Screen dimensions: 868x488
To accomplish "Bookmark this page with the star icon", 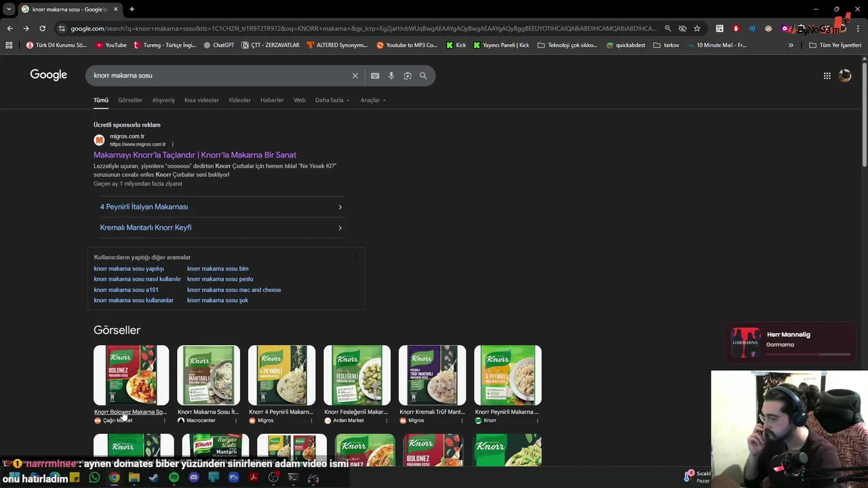I will 696,28.
